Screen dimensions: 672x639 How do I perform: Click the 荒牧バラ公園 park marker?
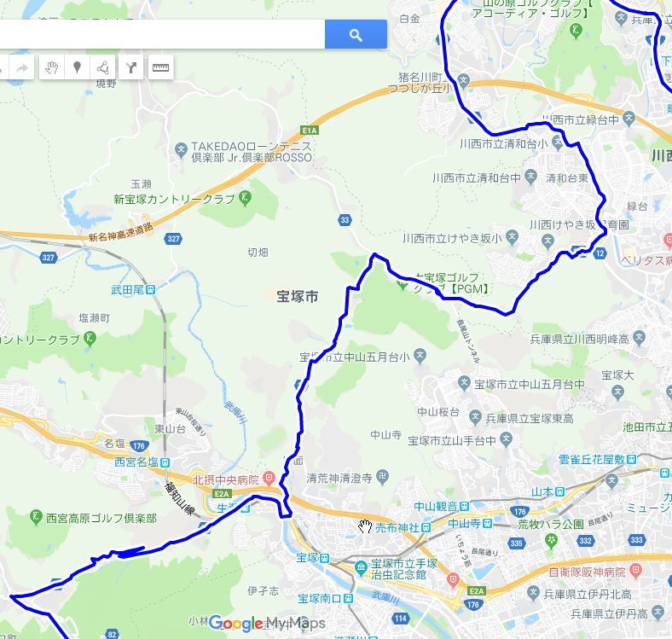tap(552, 542)
